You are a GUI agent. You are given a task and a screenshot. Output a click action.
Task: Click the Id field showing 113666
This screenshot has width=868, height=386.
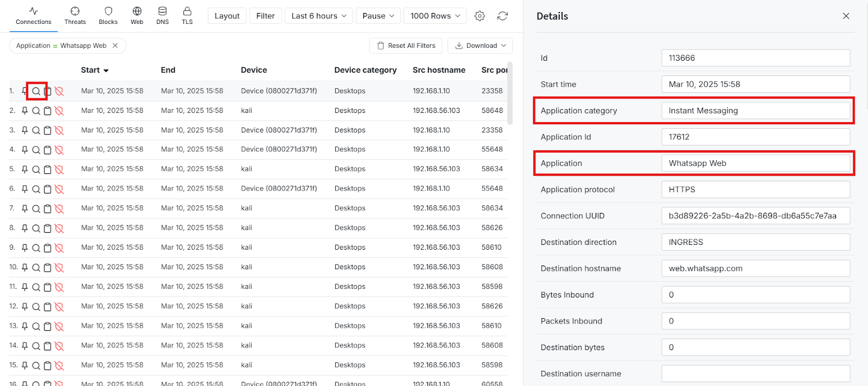pyautogui.click(x=756, y=58)
